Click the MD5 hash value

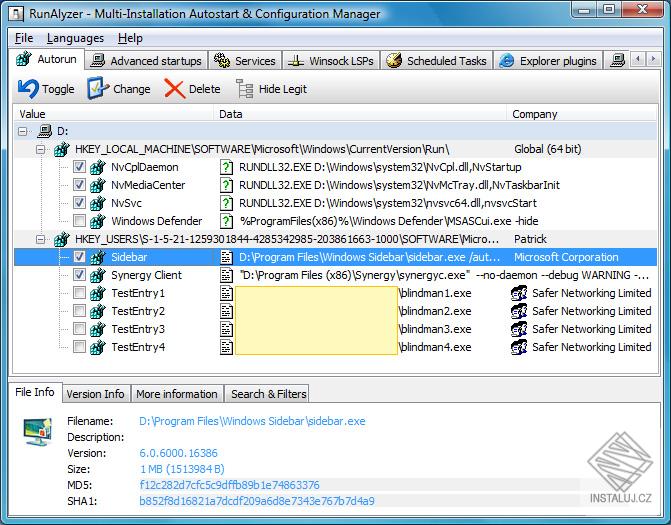point(229,485)
